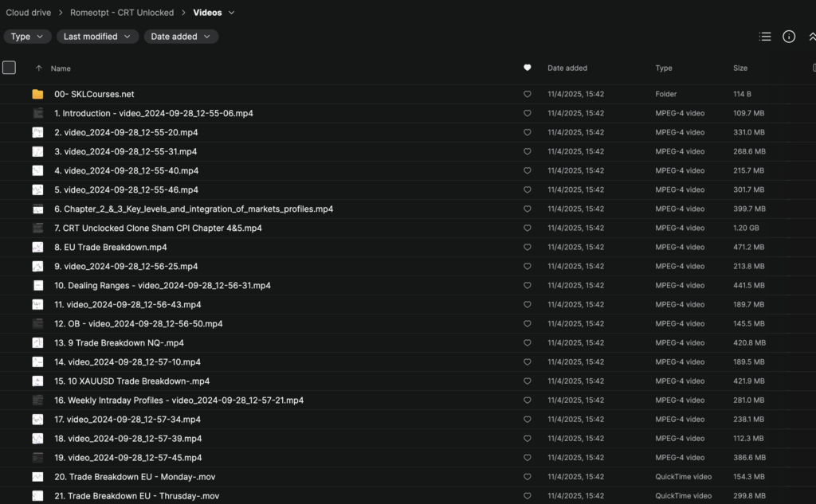Expand the Videos breadcrumb chevron menu
816x504 pixels.
click(231, 13)
